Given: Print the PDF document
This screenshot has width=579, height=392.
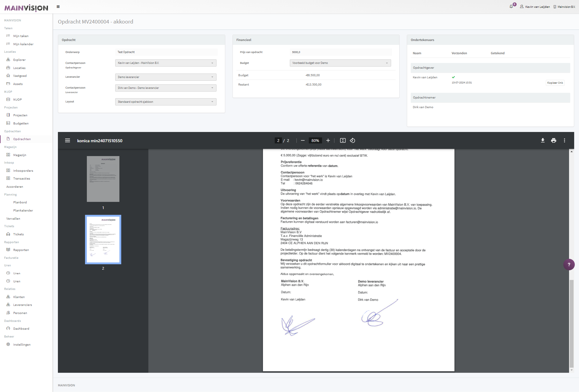Looking at the screenshot, I should click(x=553, y=140).
